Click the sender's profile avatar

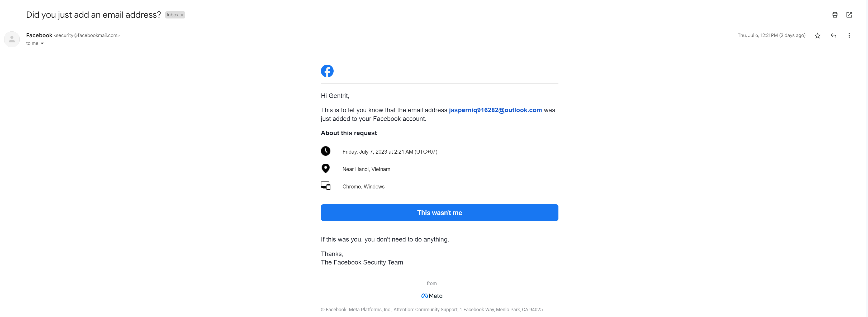12,39
